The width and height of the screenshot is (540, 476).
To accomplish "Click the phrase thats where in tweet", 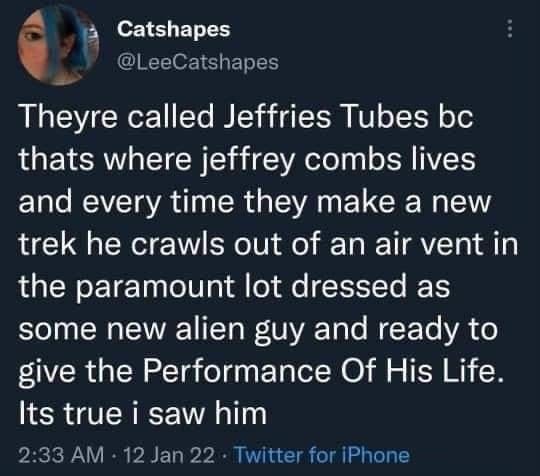I will (x=105, y=159).
